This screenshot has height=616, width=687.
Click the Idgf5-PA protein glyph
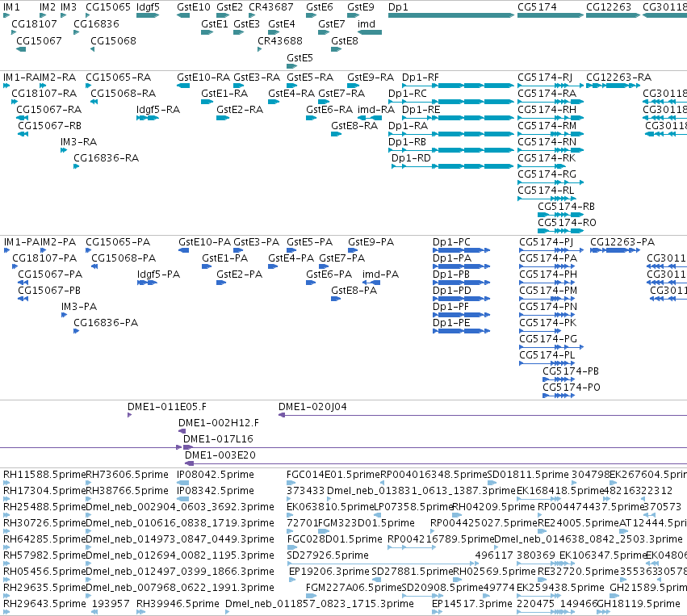pos(147,283)
